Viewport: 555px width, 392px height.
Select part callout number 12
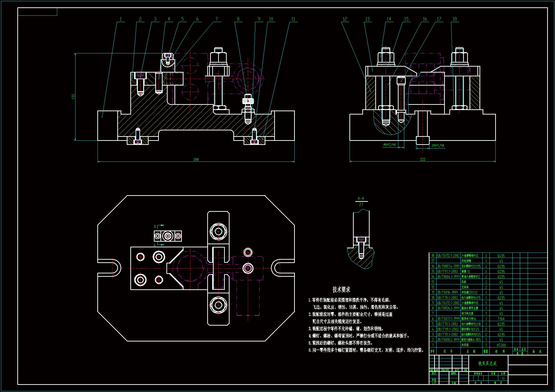(345, 19)
